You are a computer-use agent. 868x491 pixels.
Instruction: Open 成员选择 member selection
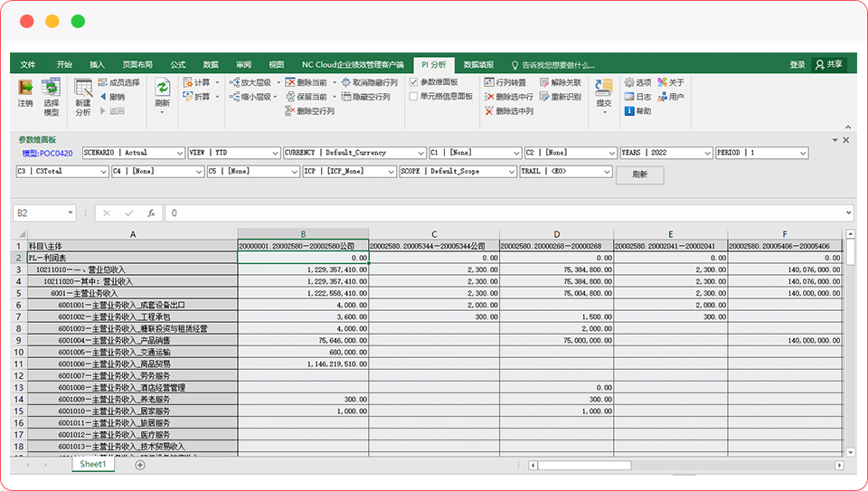click(x=119, y=82)
